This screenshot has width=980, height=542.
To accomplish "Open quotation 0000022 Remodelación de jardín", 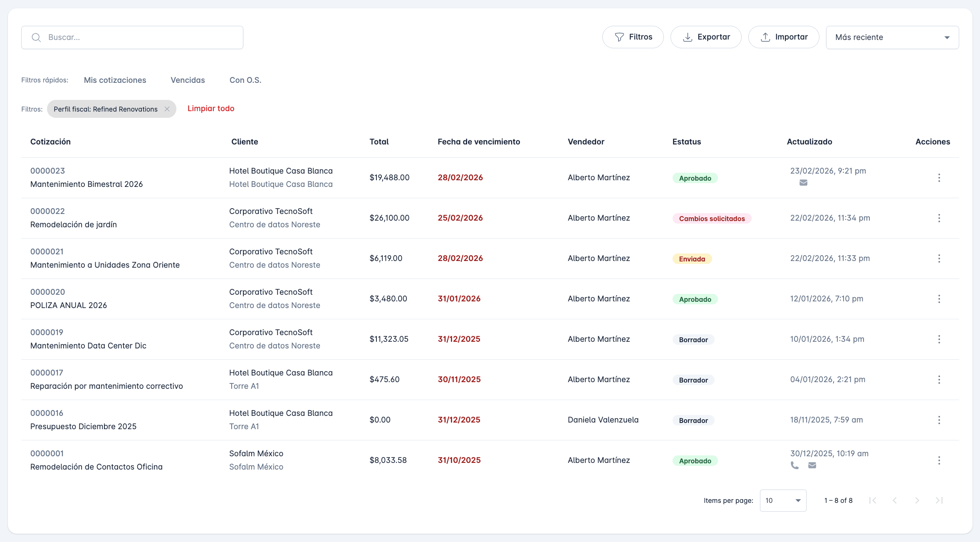I will pyautogui.click(x=47, y=211).
